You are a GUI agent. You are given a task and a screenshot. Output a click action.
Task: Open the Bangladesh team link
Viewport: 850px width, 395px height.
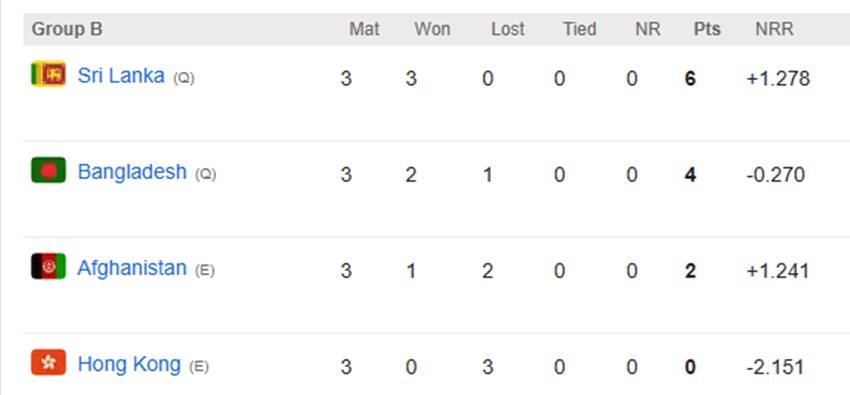click(132, 172)
